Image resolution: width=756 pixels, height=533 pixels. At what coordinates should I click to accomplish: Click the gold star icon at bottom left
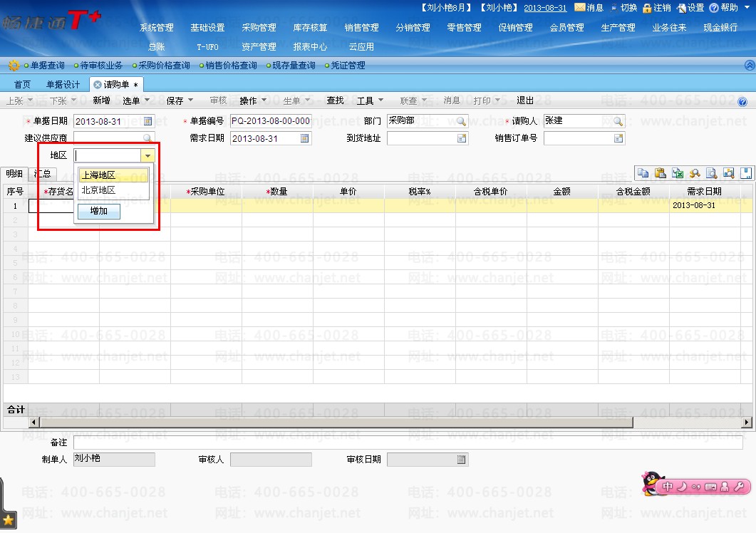point(9,520)
